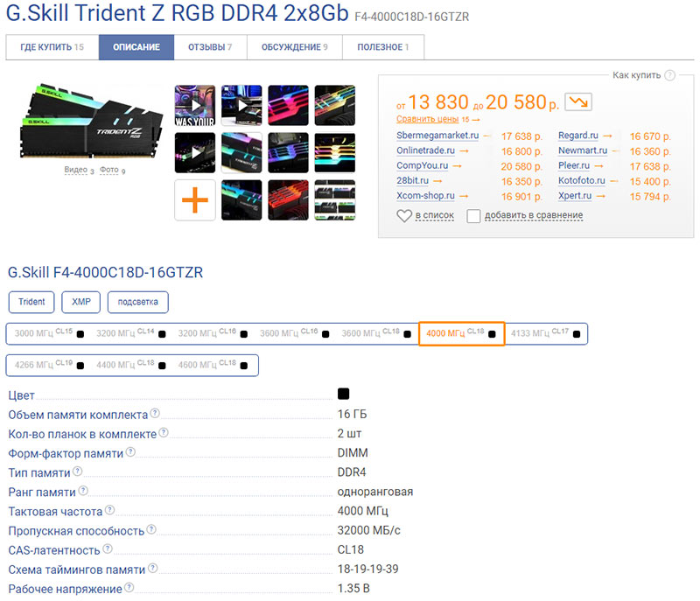This screenshot has height=601, width=700.
Task: Click help icon for Пропускная способность
Action: tap(151, 529)
